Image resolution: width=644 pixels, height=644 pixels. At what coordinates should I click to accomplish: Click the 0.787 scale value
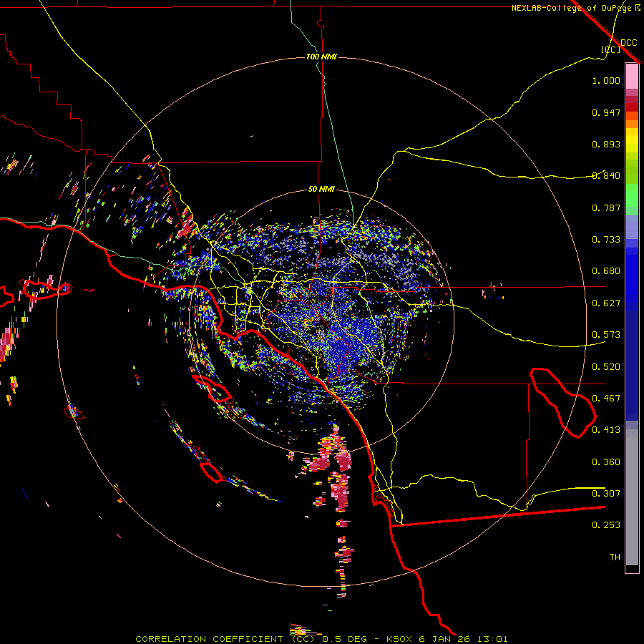[x=606, y=208]
